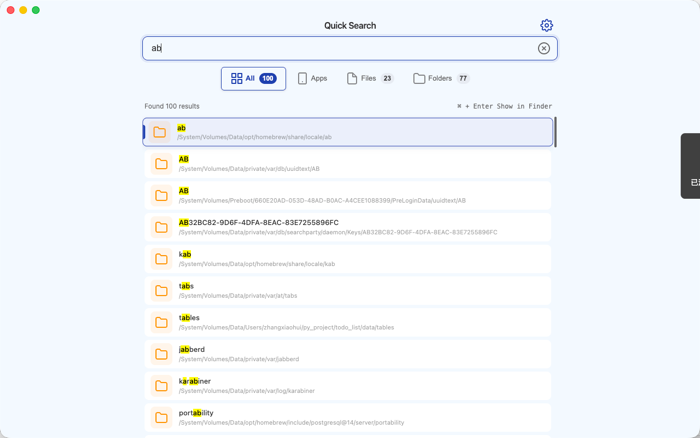
Task: Switch to the All results tab
Action: coord(253,79)
